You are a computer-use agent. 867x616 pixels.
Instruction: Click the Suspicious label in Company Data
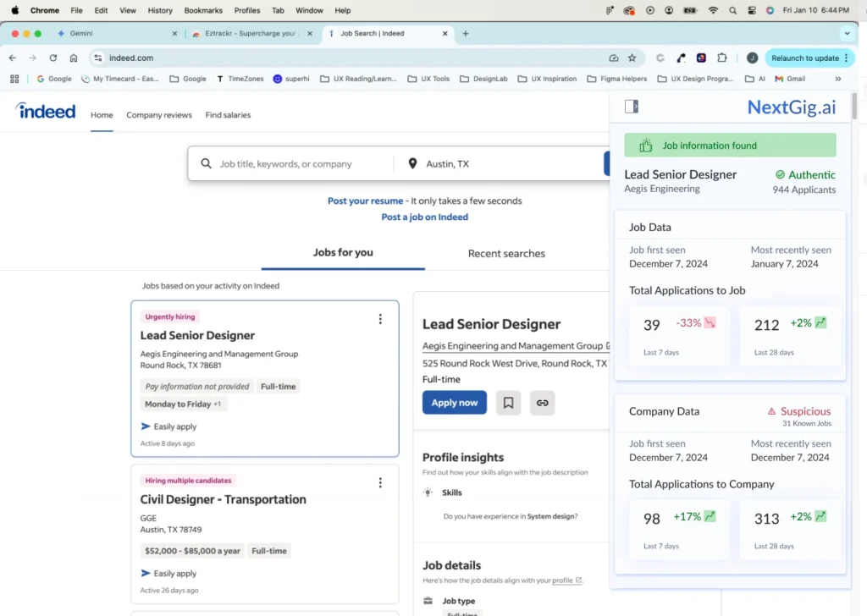click(x=799, y=411)
